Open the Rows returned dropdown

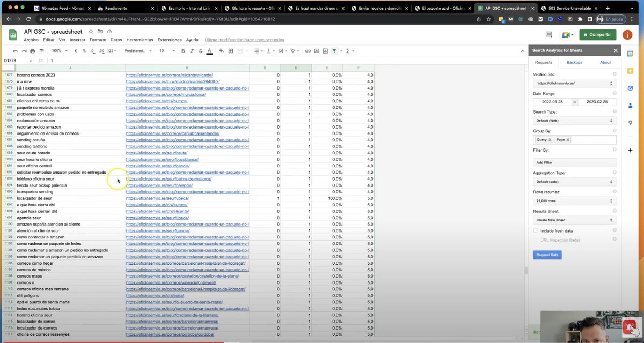[x=574, y=201]
